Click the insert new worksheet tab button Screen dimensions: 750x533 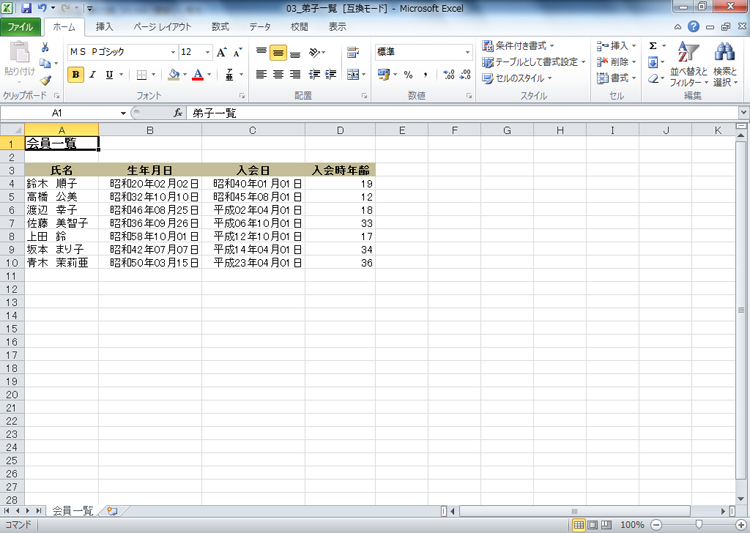(112, 511)
